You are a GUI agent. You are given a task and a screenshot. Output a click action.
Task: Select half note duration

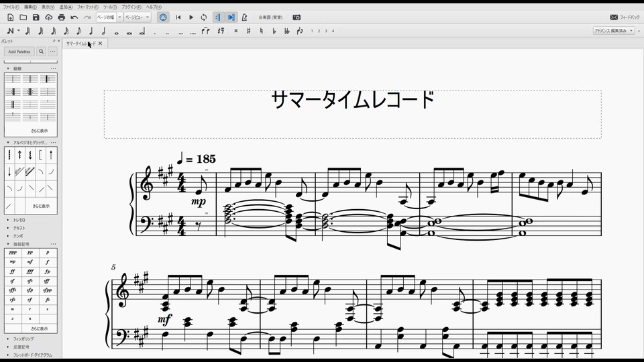[103, 31]
